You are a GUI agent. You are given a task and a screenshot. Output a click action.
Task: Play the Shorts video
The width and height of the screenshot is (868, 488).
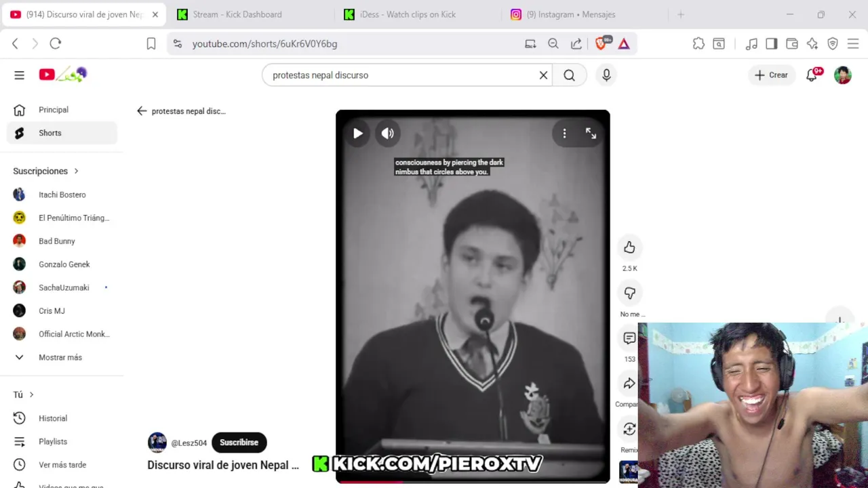tap(357, 134)
